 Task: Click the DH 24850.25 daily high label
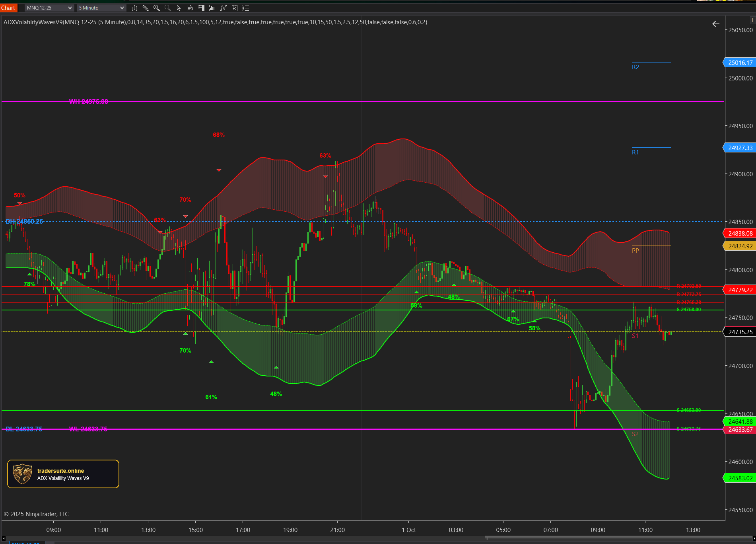pos(24,221)
